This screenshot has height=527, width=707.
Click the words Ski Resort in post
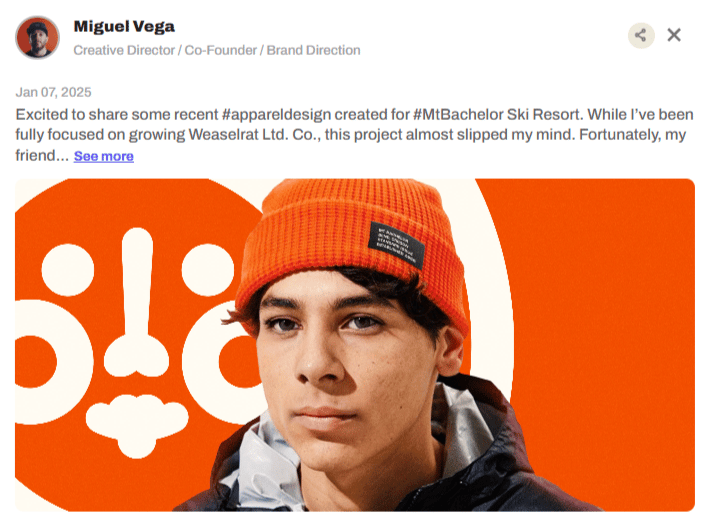pyautogui.click(x=545, y=115)
